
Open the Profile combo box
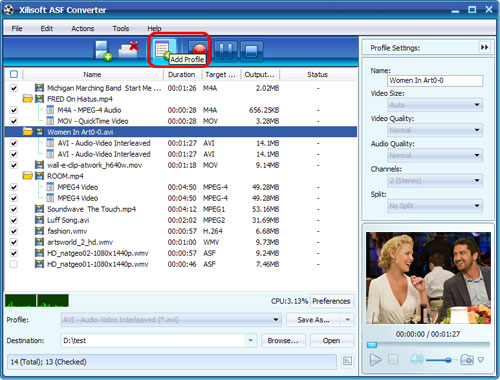coord(171,320)
